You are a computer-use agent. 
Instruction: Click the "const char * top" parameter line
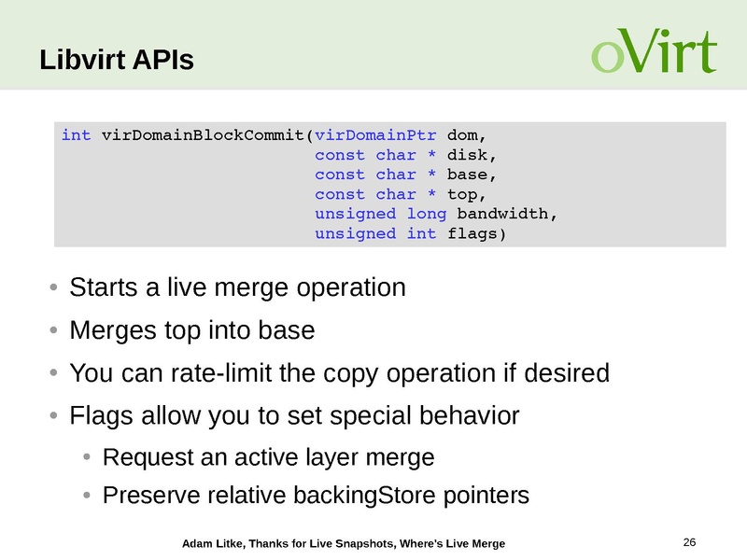click(402, 194)
